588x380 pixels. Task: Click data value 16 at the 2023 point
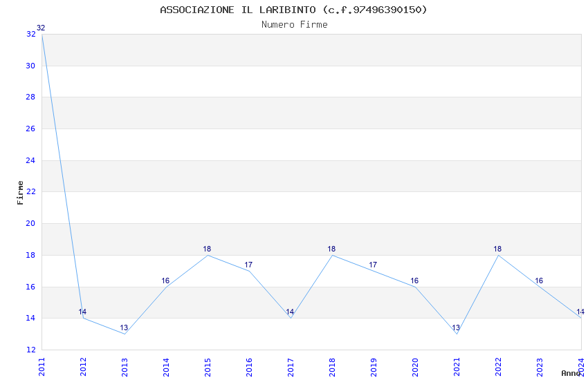pos(539,281)
